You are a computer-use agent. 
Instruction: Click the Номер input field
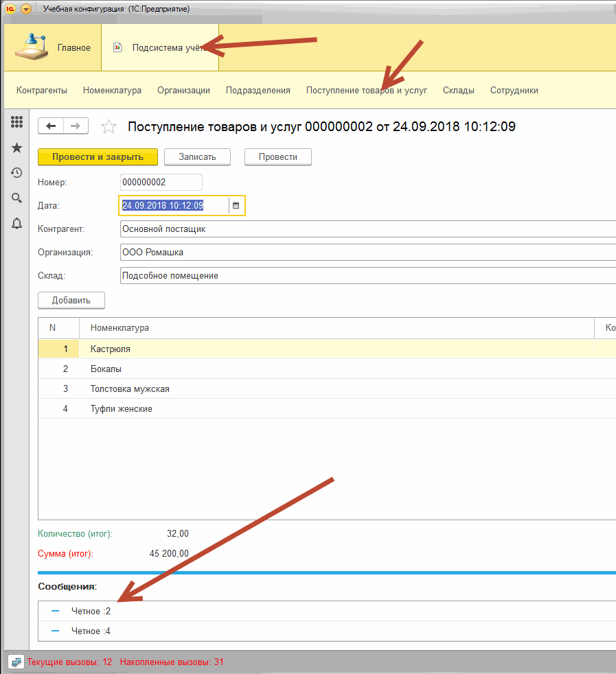pyautogui.click(x=161, y=182)
